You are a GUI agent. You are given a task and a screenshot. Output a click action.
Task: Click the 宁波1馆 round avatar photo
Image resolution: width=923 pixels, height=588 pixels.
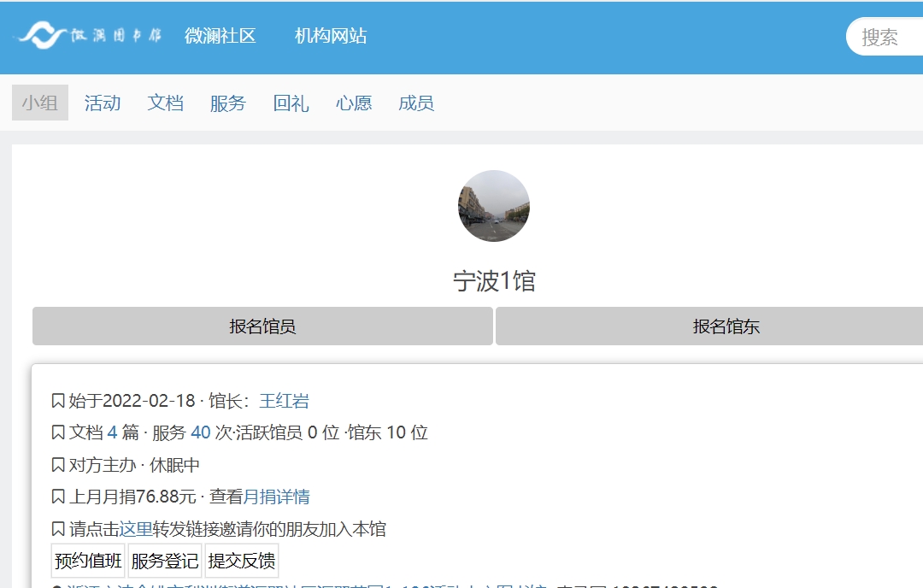494,206
